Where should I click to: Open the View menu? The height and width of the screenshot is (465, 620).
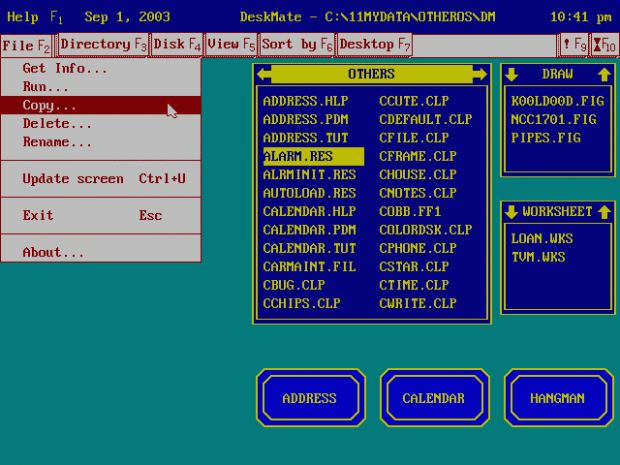tap(232, 45)
